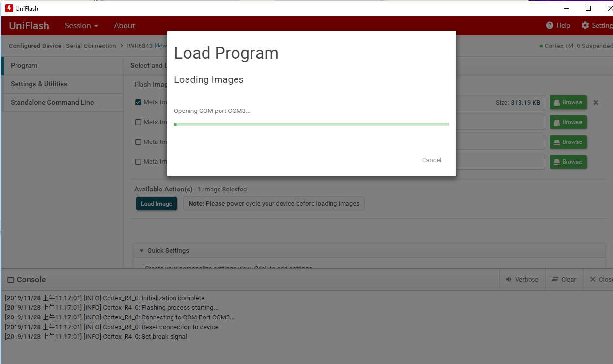Click the '1 Image Selected' text
The height and width of the screenshot is (364, 613).
coord(222,190)
